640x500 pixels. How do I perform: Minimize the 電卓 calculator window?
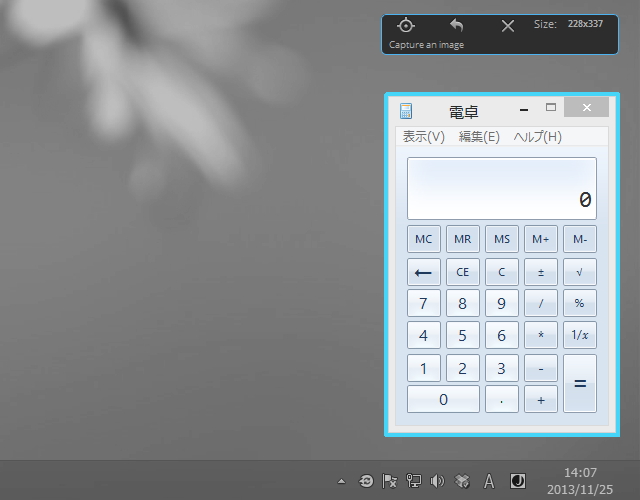click(524, 108)
